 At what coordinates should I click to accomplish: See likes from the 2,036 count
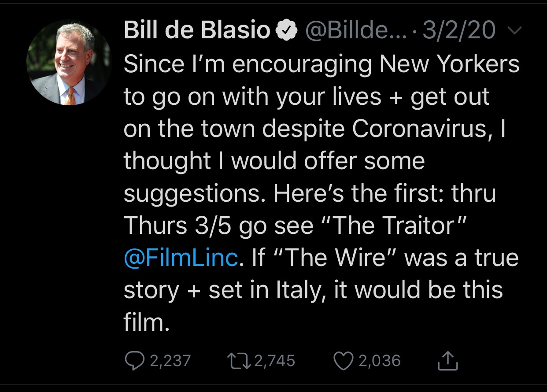(380, 361)
